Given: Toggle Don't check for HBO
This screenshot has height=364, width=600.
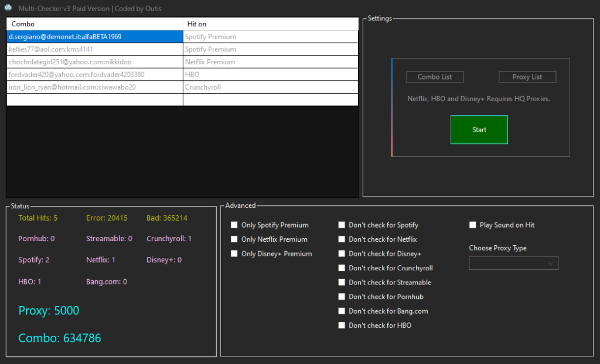Looking at the screenshot, I should pos(342,325).
